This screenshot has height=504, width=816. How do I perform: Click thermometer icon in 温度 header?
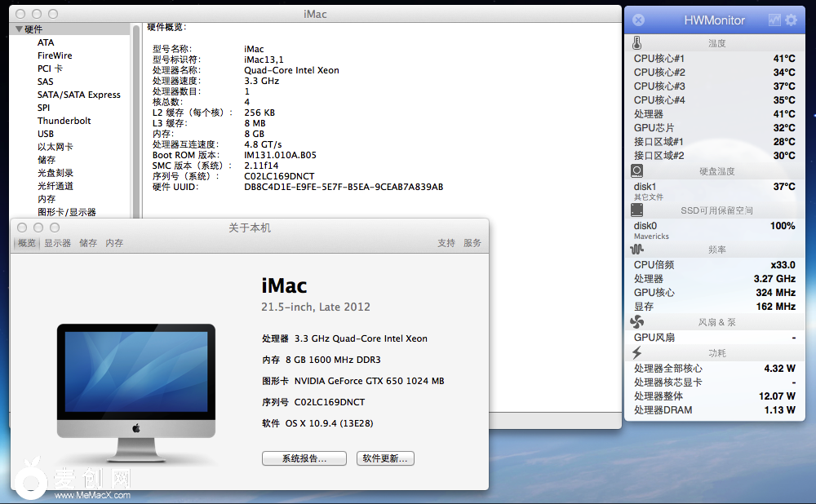(x=636, y=43)
